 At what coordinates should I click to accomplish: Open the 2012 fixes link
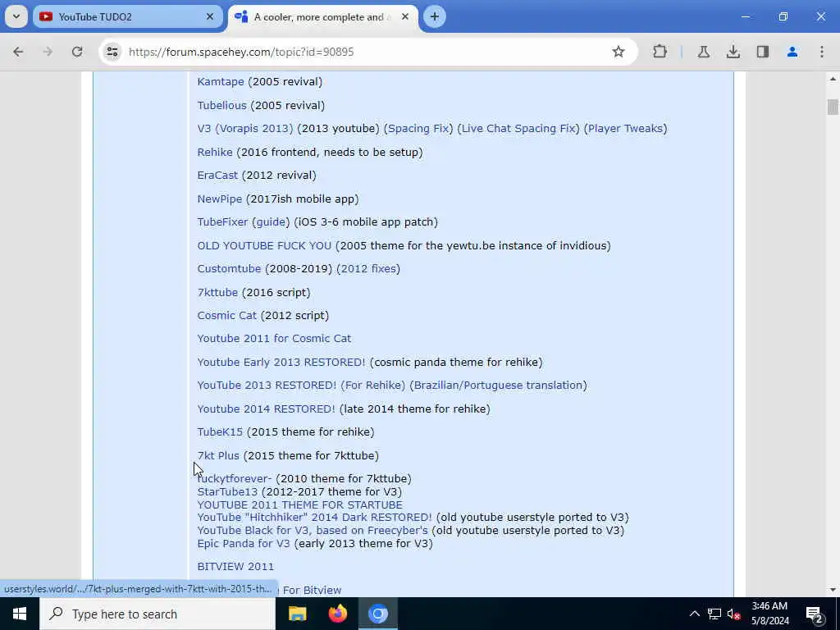pyautogui.click(x=368, y=268)
